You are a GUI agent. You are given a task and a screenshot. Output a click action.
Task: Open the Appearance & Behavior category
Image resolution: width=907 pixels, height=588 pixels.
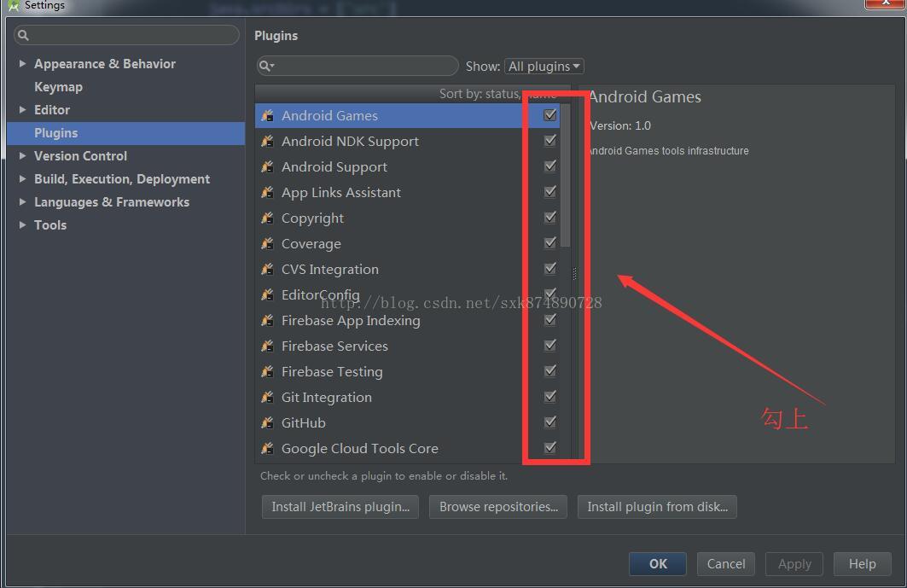pos(105,64)
